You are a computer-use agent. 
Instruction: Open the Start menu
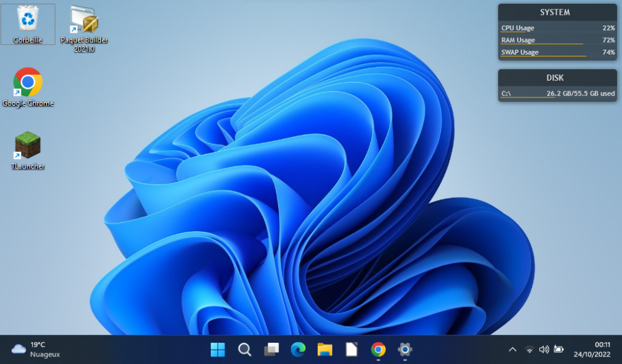pos(218,350)
